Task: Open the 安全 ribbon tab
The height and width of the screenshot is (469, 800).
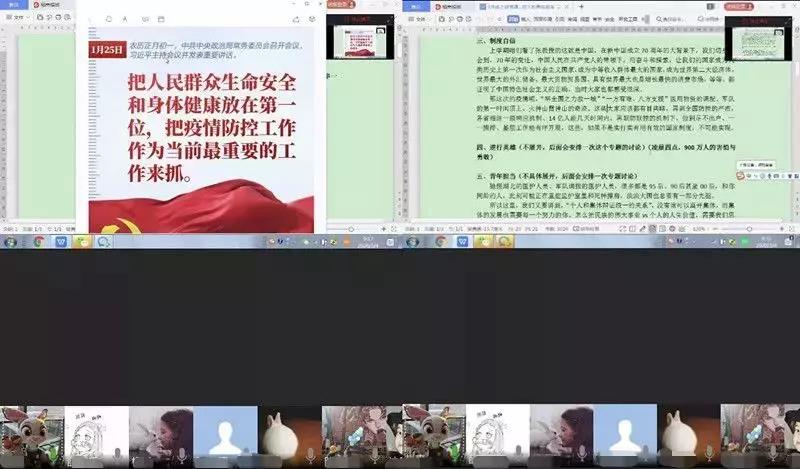Action: tap(609, 19)
